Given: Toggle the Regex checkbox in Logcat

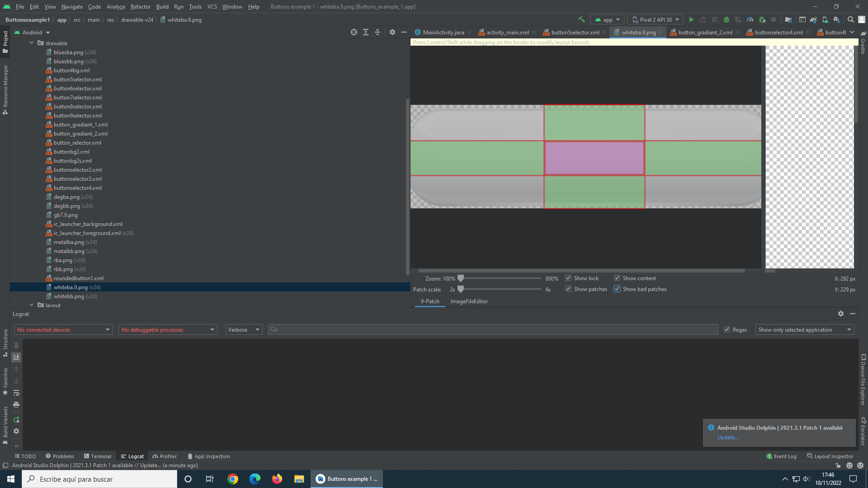Looking at the screenshot, I should coord(727,330).
